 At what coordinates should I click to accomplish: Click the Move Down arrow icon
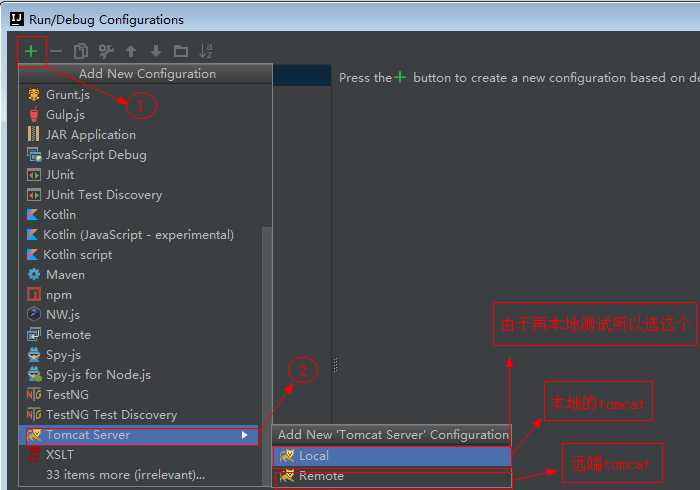(156, 51)
